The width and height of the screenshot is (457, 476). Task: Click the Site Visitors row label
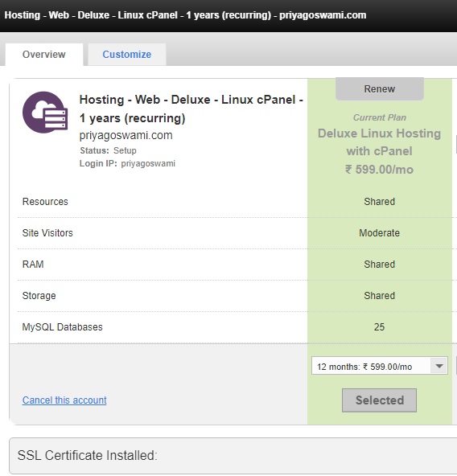47,233
